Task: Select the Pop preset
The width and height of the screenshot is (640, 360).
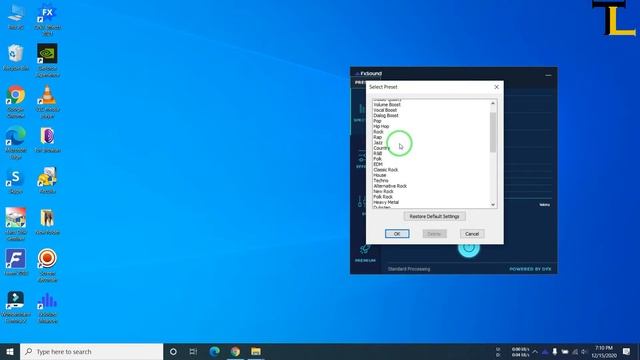Action: tap(377, 121)
